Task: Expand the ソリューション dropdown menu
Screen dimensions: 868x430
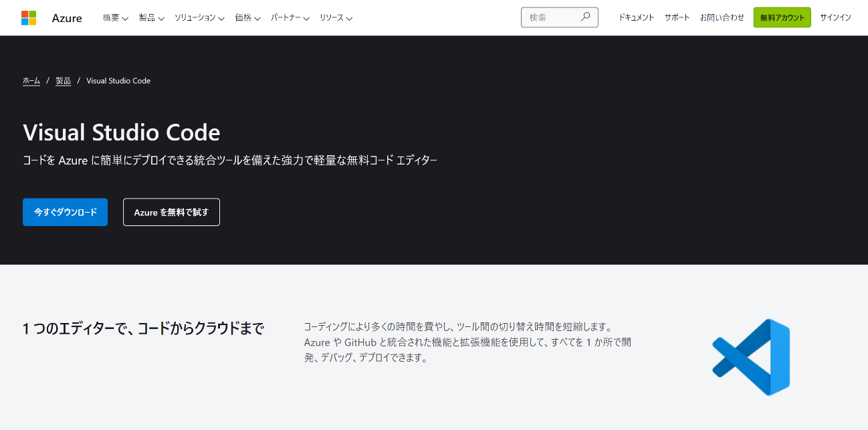Action: [x=199, y=18]
